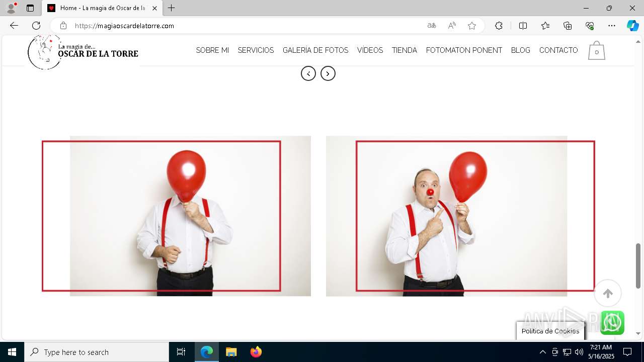Activate read aloud icon
Image resolution: width=644 pixels, height=362 pixels.
(452, 26)
